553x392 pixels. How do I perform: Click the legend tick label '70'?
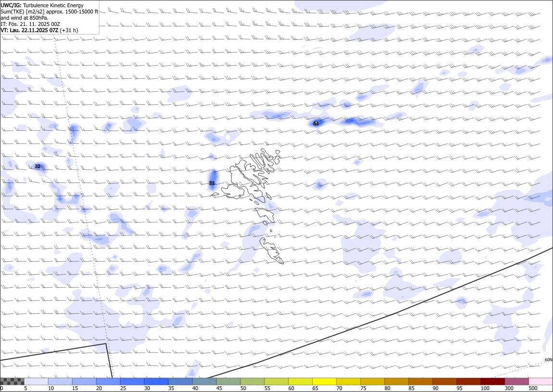click(339, 388)
